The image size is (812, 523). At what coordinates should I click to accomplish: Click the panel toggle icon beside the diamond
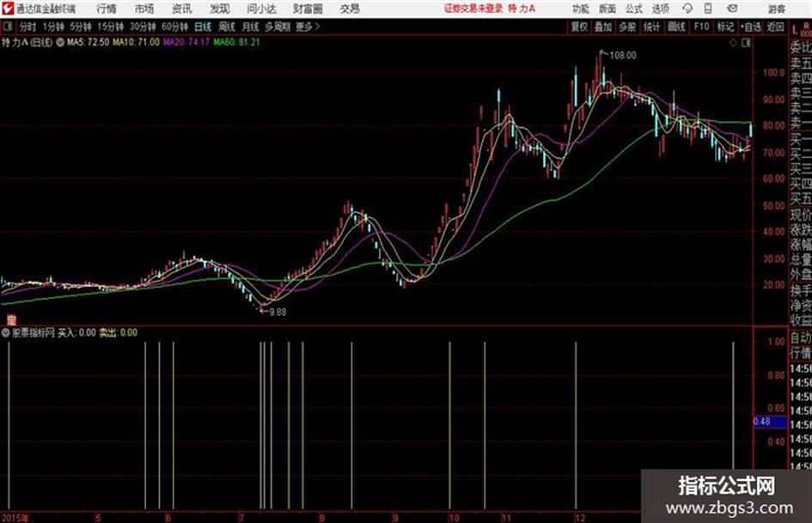point(746,44)
